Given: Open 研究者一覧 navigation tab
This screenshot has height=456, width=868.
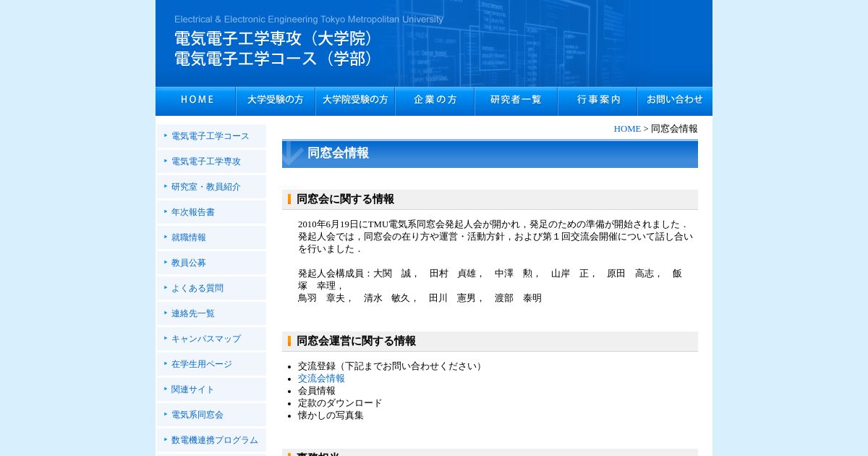Looking at the screenshot, I should pos(516,101).
